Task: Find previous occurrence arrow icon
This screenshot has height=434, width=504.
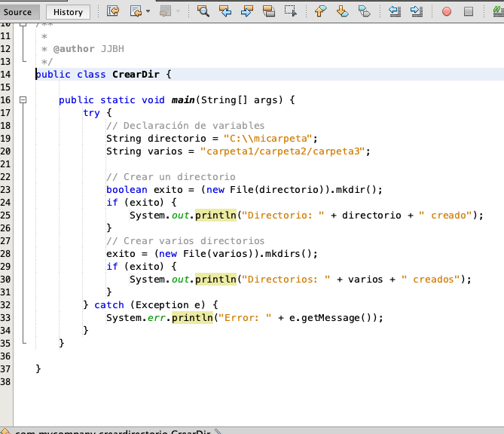Action: (x=225, y=11)
